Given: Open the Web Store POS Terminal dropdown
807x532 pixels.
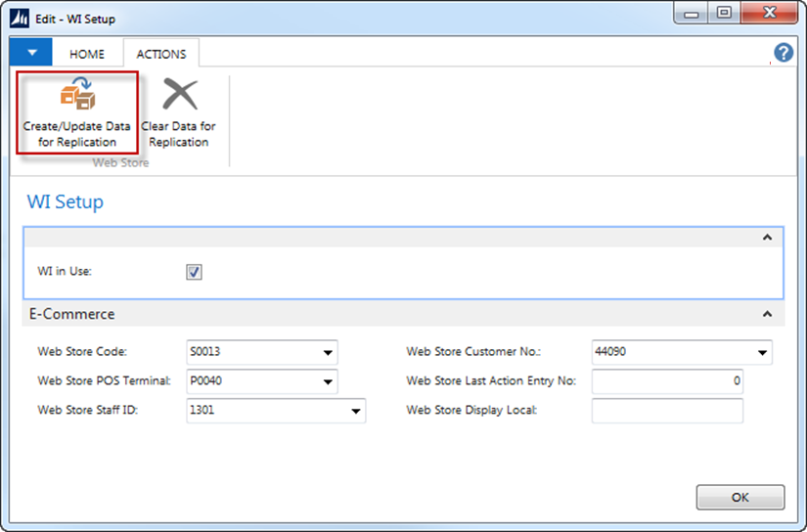Looking at the screenshot, I should [326, 382].
